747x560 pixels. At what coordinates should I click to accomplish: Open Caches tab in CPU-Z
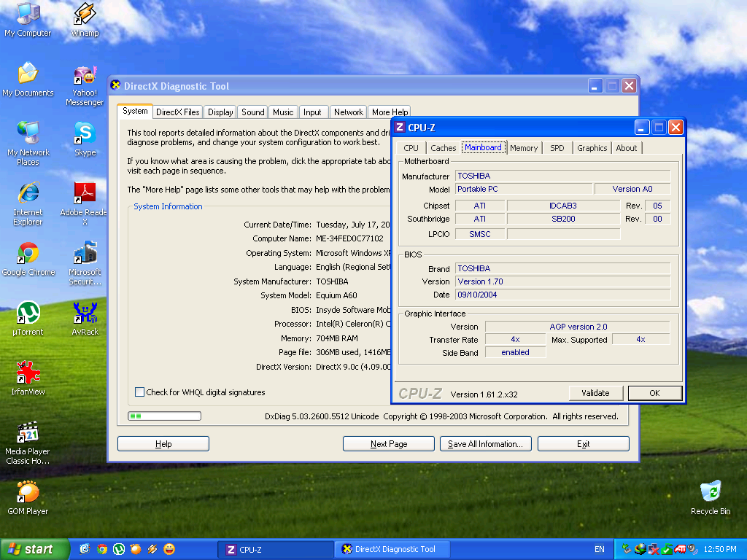pyautogui.click(x=443, y=148)
